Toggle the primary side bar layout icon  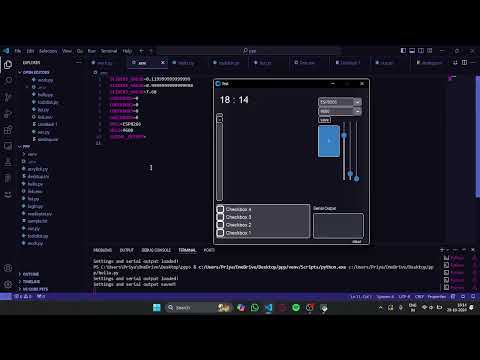(403, 51)
